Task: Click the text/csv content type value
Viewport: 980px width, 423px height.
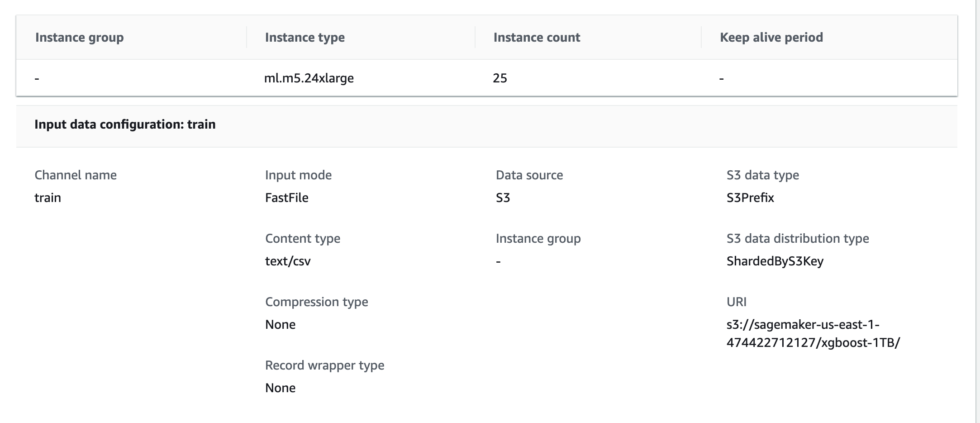Action: point(288,261)
